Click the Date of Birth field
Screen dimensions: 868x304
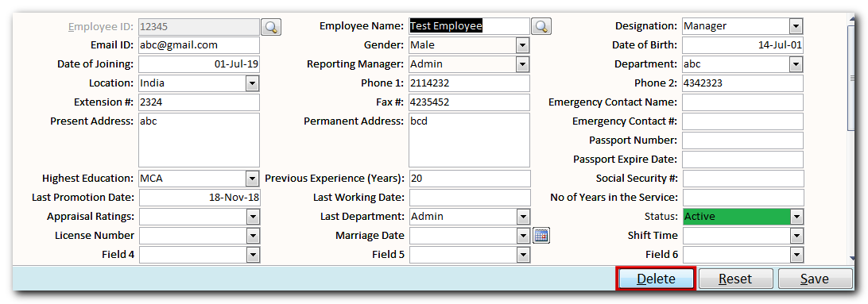(x=742, y=45)
